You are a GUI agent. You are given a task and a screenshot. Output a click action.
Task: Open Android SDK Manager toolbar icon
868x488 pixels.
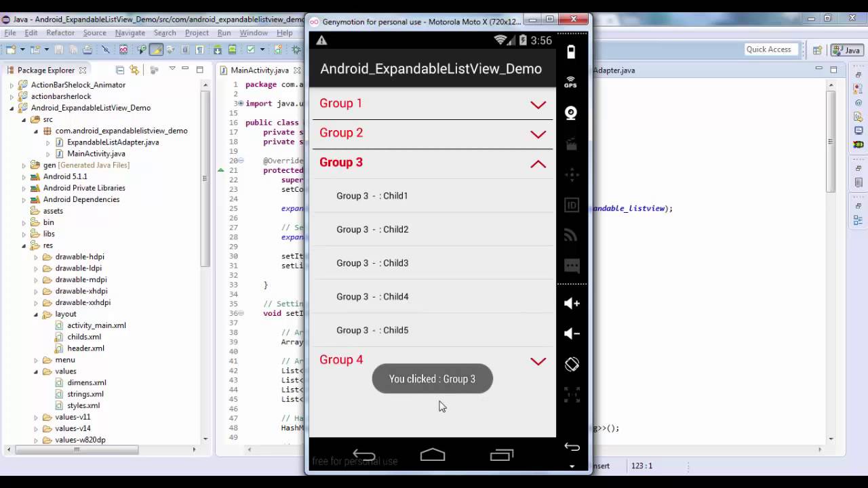[x=218, y=49]
